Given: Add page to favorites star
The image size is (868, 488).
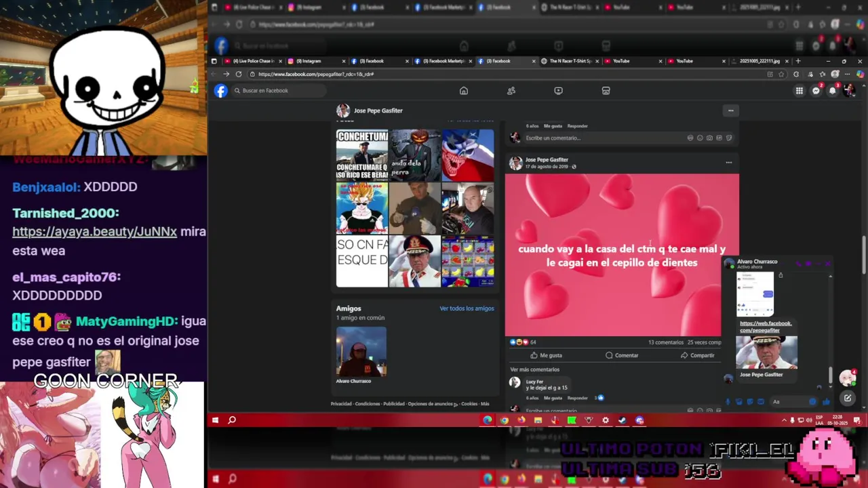Looking at the screenshot, I should point(781,74).
